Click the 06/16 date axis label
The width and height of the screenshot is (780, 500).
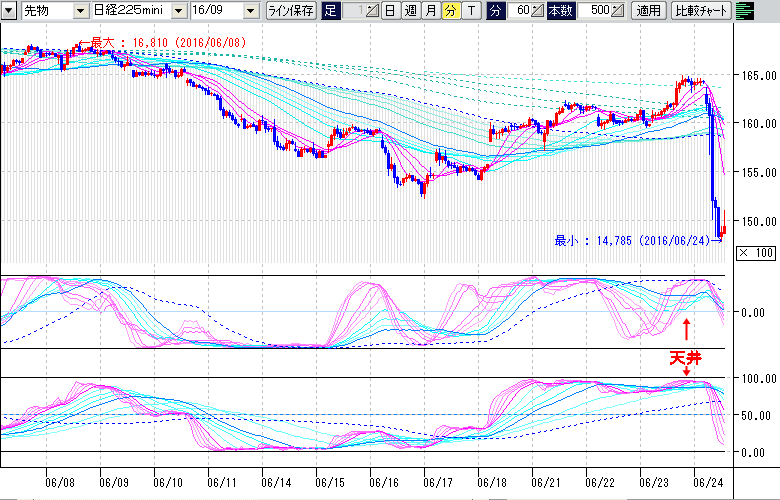384,483
